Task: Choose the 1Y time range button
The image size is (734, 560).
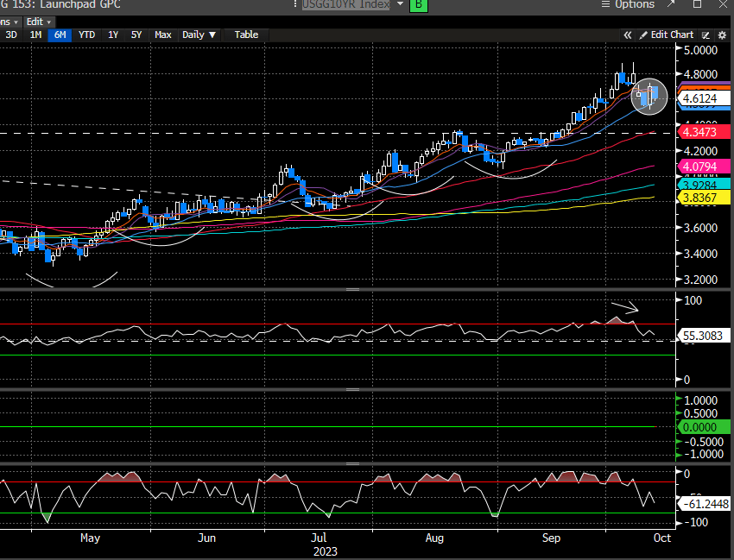Action: point(113,35)
